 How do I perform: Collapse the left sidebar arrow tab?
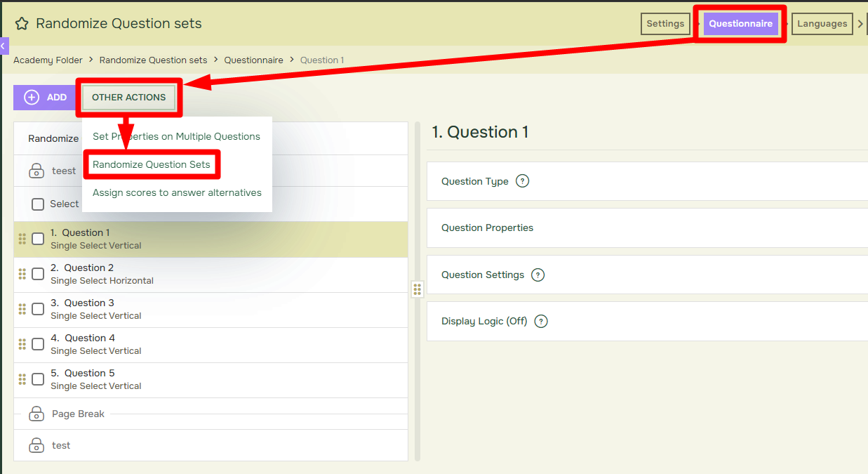click(4, 46)
